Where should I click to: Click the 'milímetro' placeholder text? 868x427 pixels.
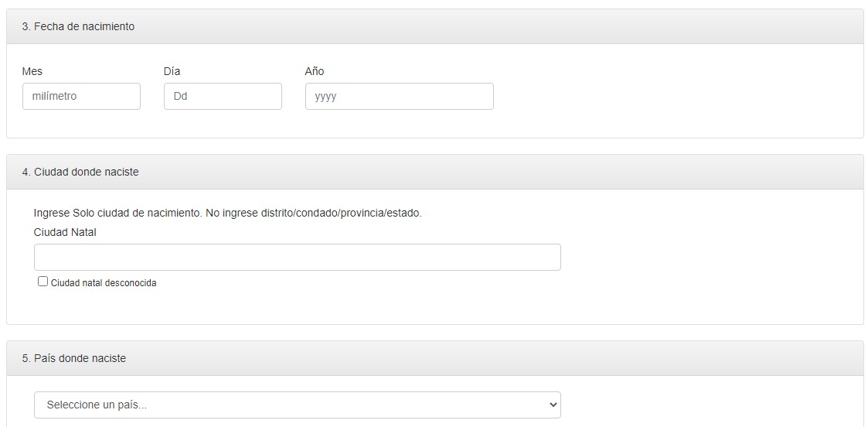coord(54,97)
